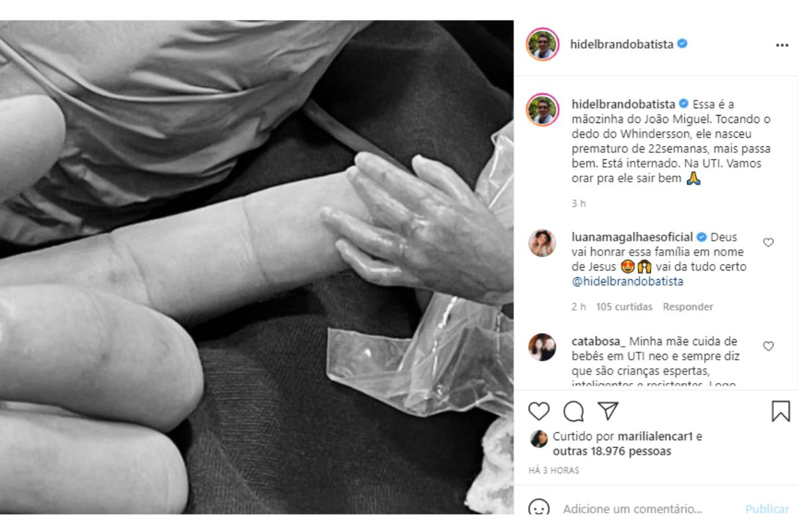Click the Publicar button
798x532 pixels.
tap(767, 509)
